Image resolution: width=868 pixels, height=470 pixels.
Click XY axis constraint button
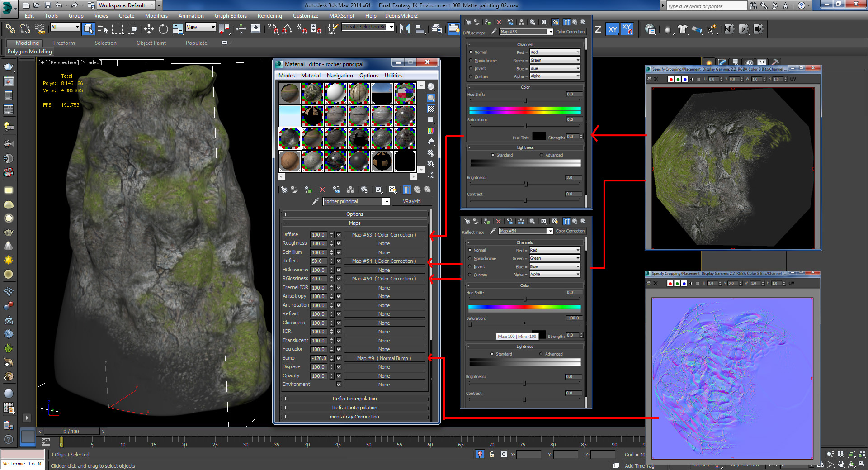(x=613, y=29)
